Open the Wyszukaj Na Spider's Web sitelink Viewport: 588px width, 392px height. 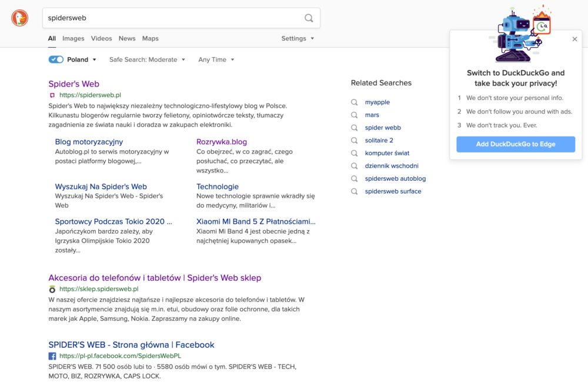click(x=101, y=187)
